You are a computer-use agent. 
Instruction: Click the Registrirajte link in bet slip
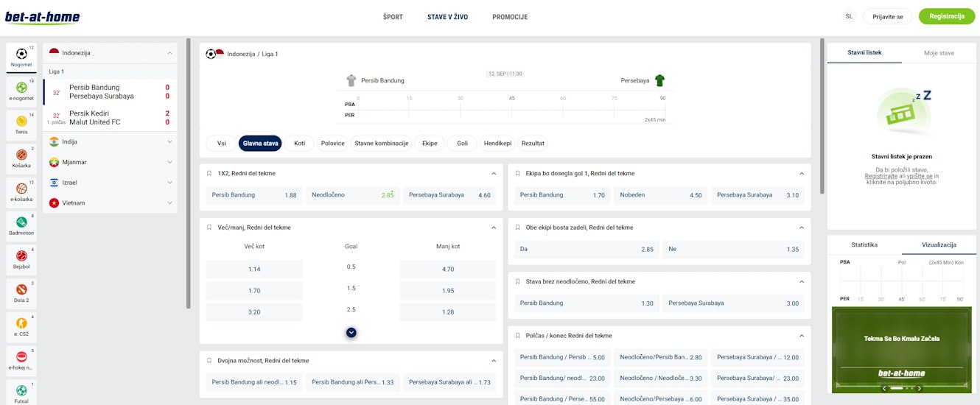[x=881, y=177]
